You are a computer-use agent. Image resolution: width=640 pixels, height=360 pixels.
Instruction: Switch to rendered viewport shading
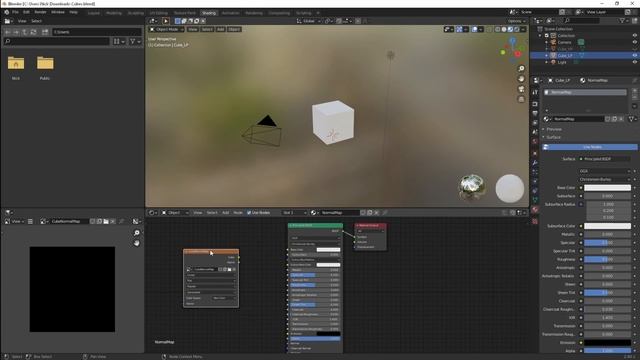coord(517,29)
